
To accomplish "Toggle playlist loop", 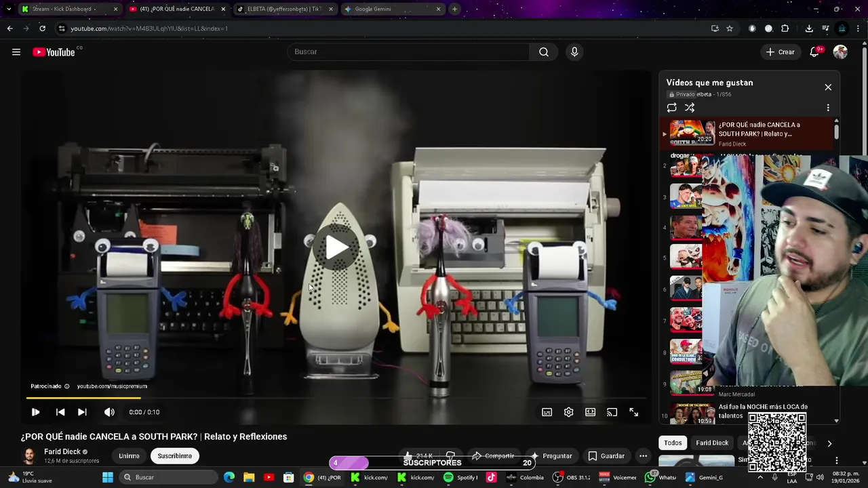I will click(672, 108).
